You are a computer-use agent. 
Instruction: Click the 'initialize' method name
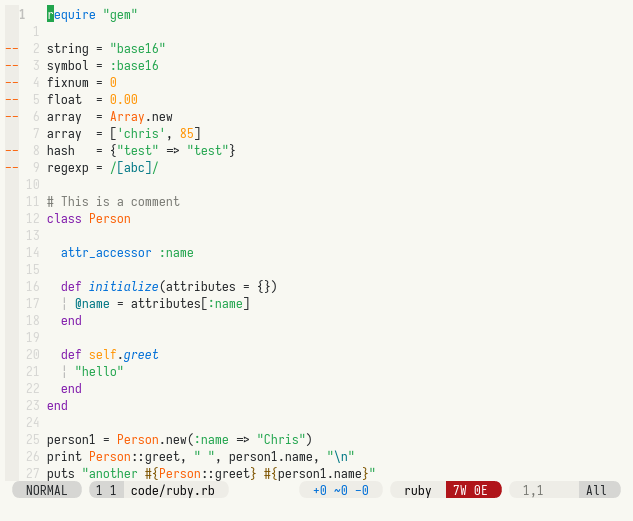124,287
